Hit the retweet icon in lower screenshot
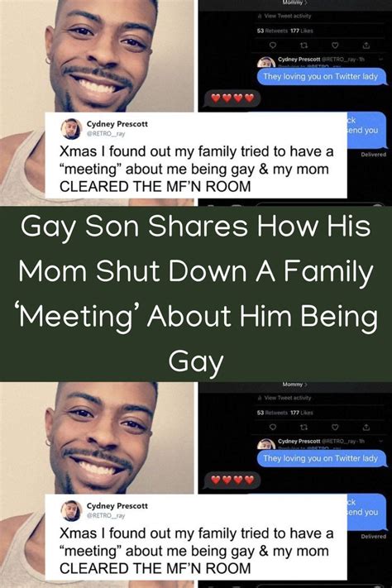Image resolution: width=392 pixels, height=588 pixels. (304, 427)
